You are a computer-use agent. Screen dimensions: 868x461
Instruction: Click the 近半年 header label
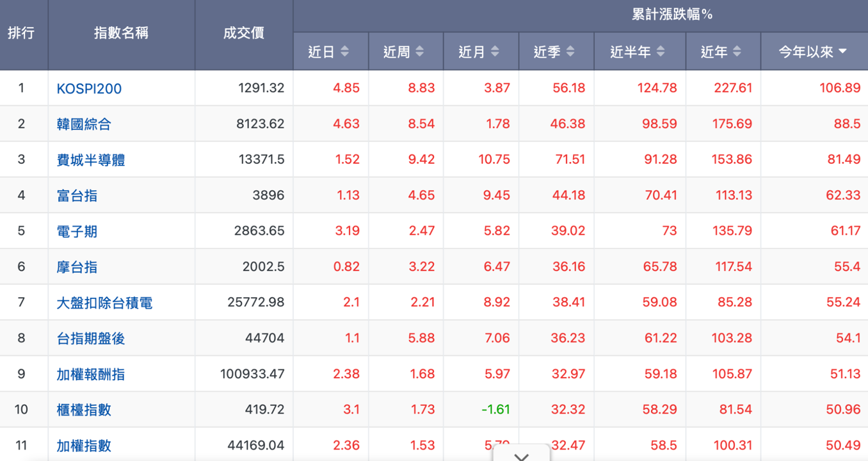[631, 51]
